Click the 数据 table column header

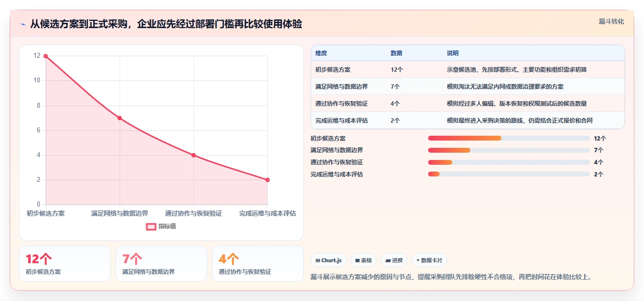tap(396, 53)
